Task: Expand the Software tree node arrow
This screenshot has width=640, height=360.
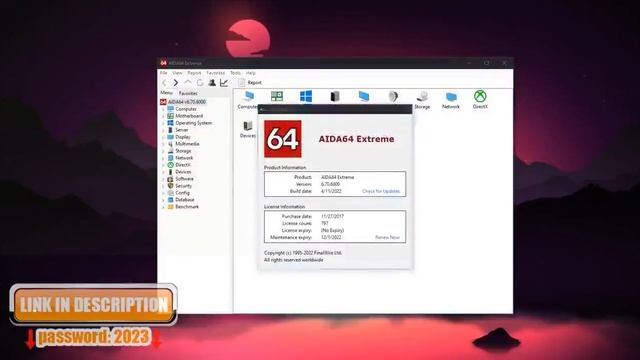Action: pyautogui.click(x=164, y=179)
